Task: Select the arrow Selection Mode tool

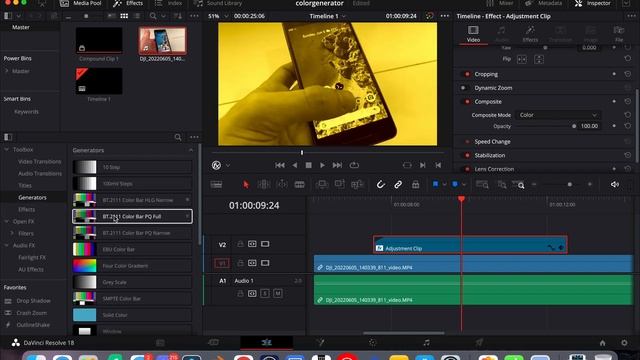Action: pyautogui.click(x=246, y=184)
